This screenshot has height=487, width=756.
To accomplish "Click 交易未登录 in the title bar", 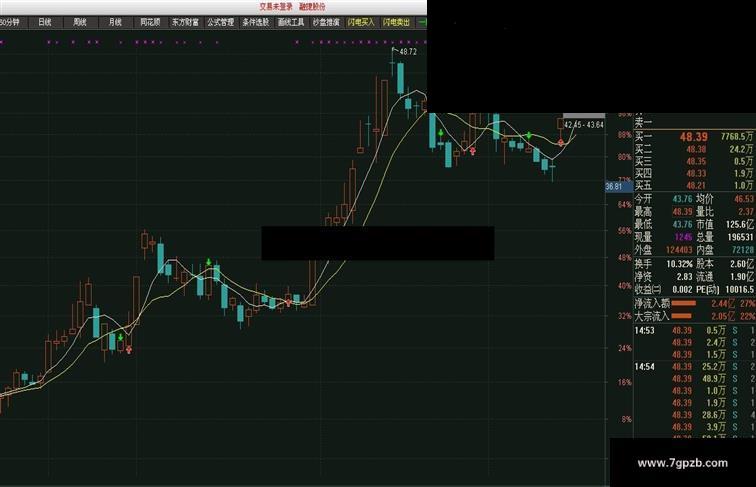I will click(276, 6).
